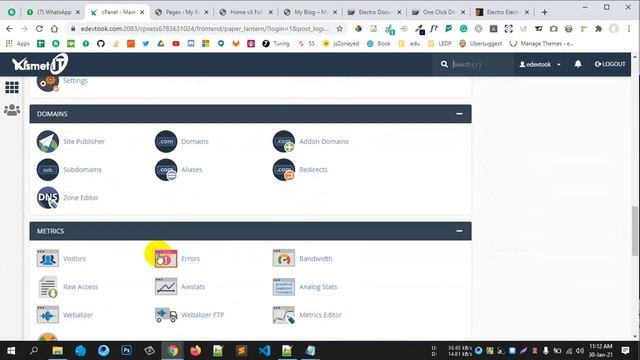
Task: Open the Addon Domains icon
Action: 284,141
